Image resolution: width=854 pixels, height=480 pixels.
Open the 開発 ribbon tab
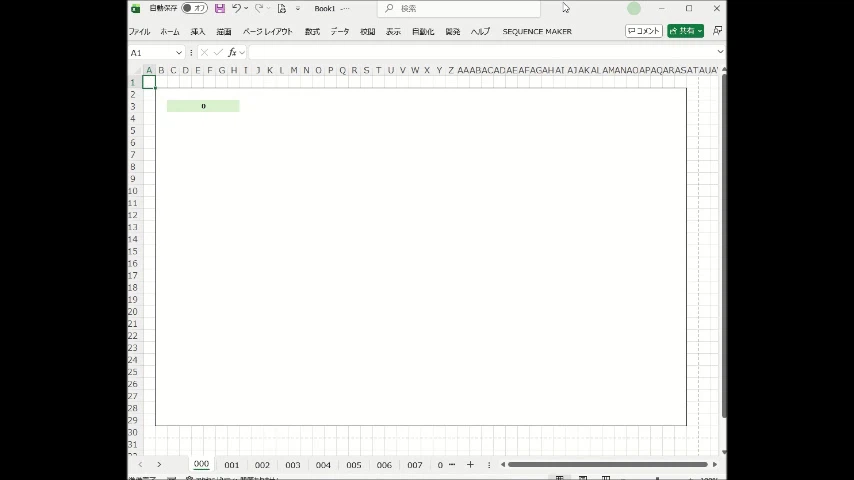tap(453, 32)
